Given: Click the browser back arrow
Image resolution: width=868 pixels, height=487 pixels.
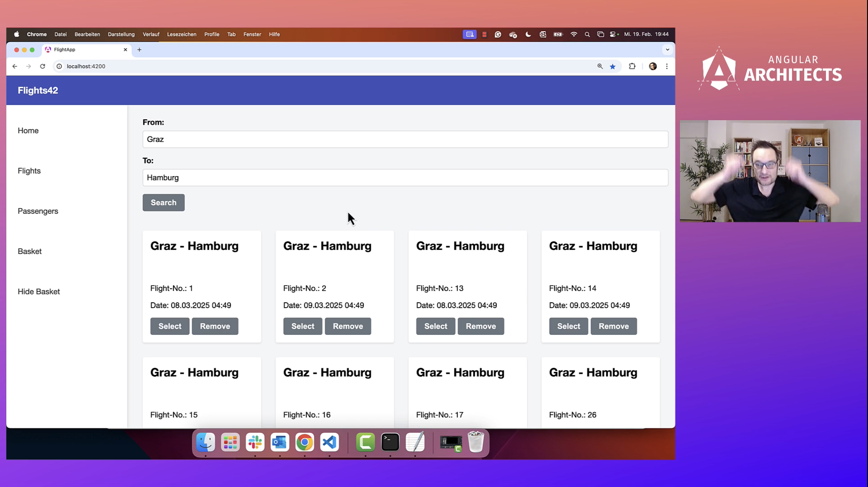Looking at the screenshot, I should (15, 66).
